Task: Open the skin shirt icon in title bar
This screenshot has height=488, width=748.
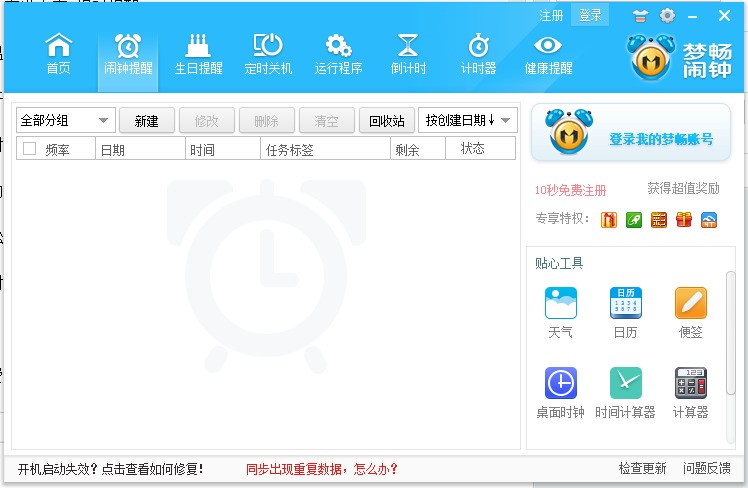Action: click(640, 16)
